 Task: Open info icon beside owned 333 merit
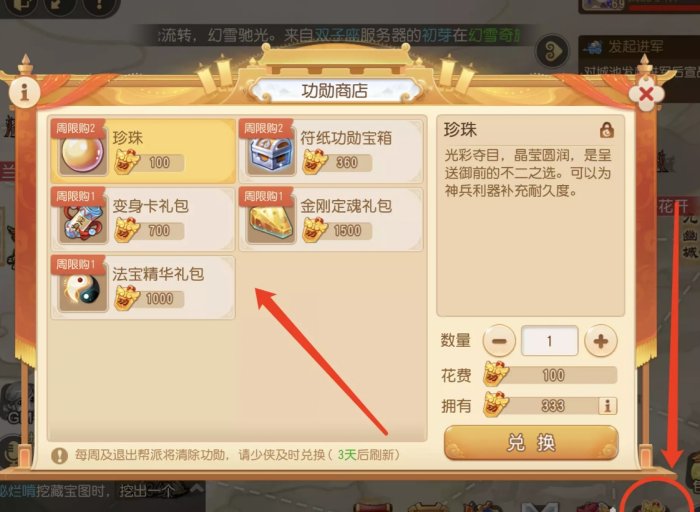[x=607, y=406]
